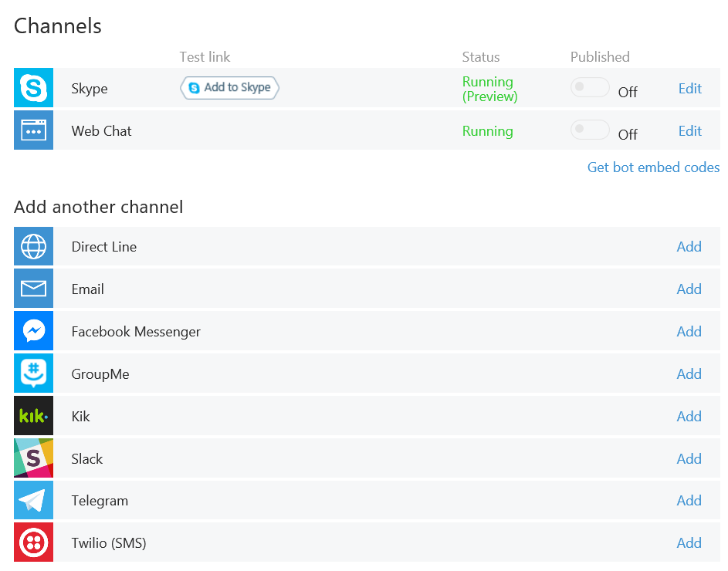Click the Web Chat channel icon
This screenshot has width=728, height=571.
(33, 130)
